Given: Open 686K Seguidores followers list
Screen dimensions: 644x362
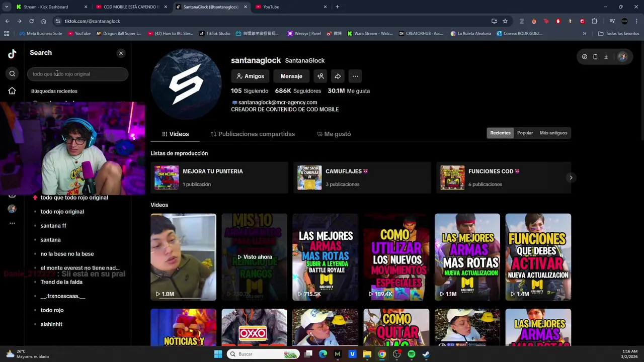Looking at the screenshot, I should [298, 91].
